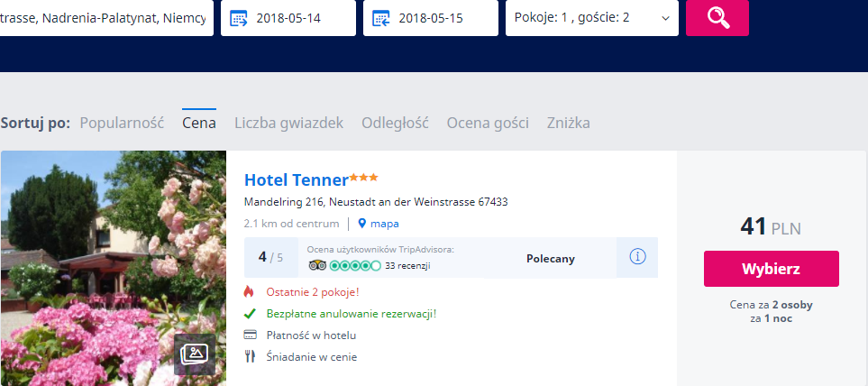Screen dimensions: 868x386
Task: Open the Hotel Tenner photo thumbnail
Action: (x=113, y=268)
